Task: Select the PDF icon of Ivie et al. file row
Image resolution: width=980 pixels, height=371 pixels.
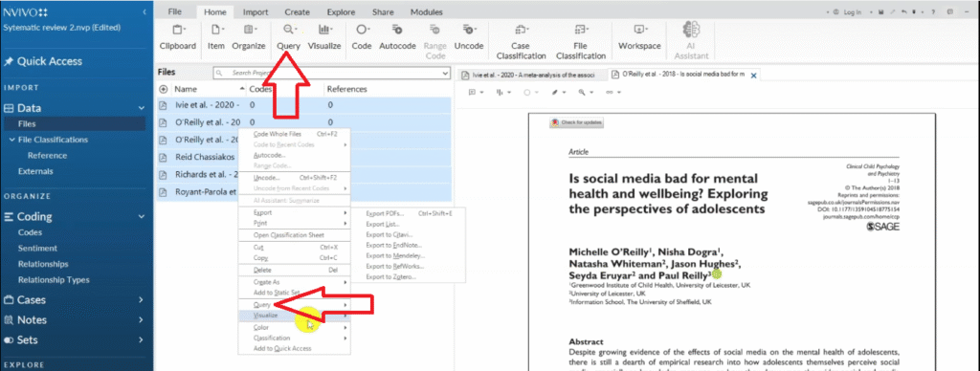Action: click(x=163, y=105)
